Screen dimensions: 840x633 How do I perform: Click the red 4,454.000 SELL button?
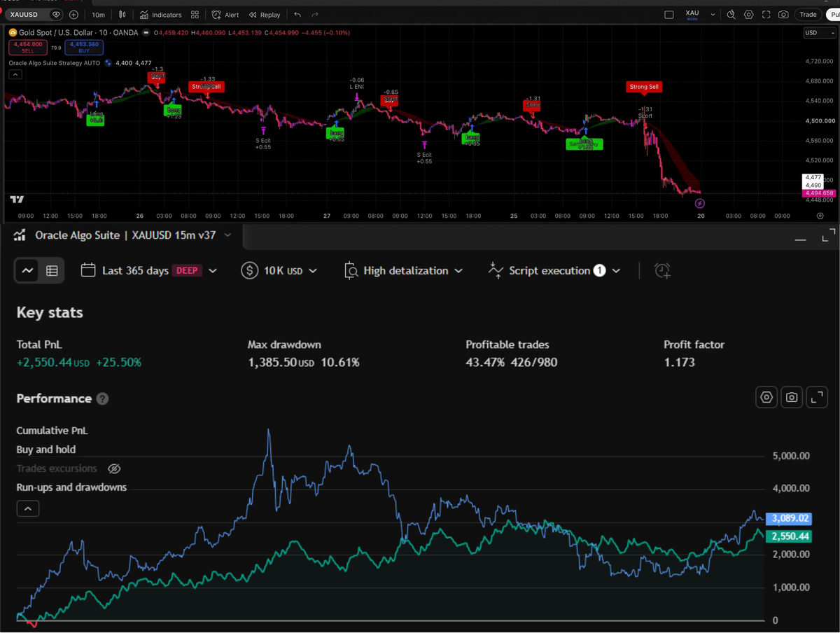point(28,47)
